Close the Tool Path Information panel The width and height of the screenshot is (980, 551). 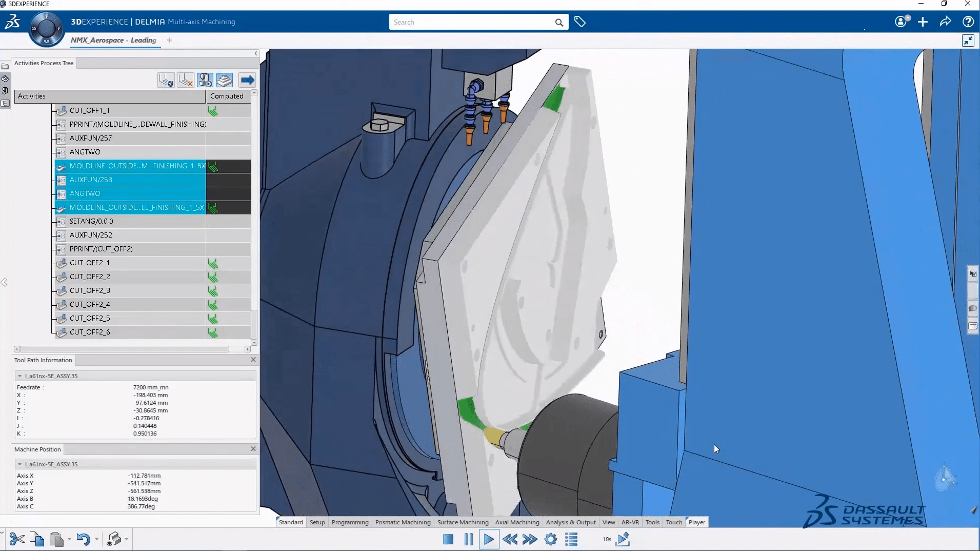click(x=253, y=360)
